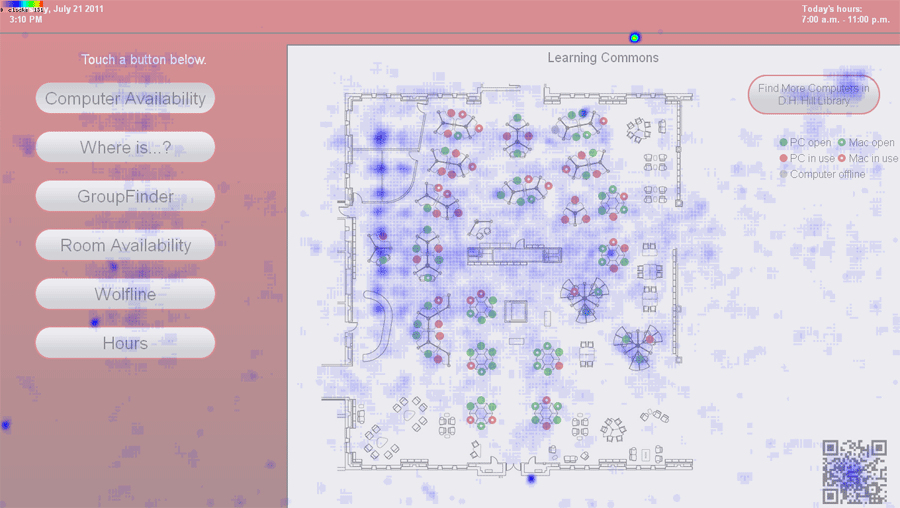Tap the central service desk on the map

pyautogui.click(x=515, y=254)
